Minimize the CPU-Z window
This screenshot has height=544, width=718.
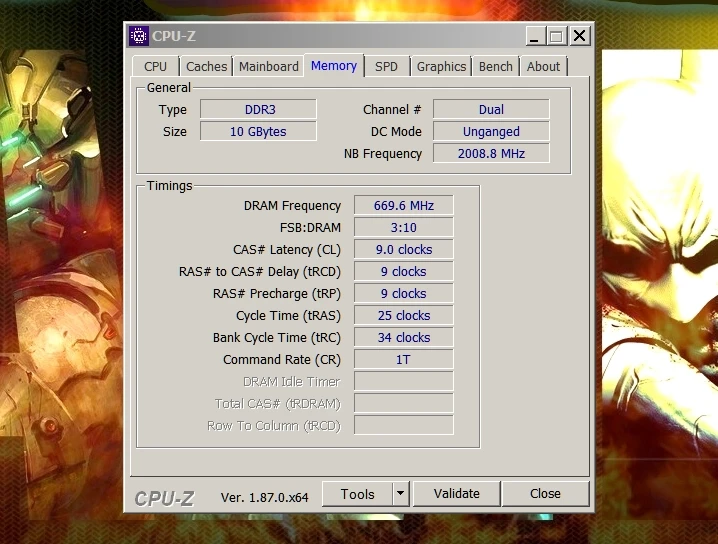[535, 36]
